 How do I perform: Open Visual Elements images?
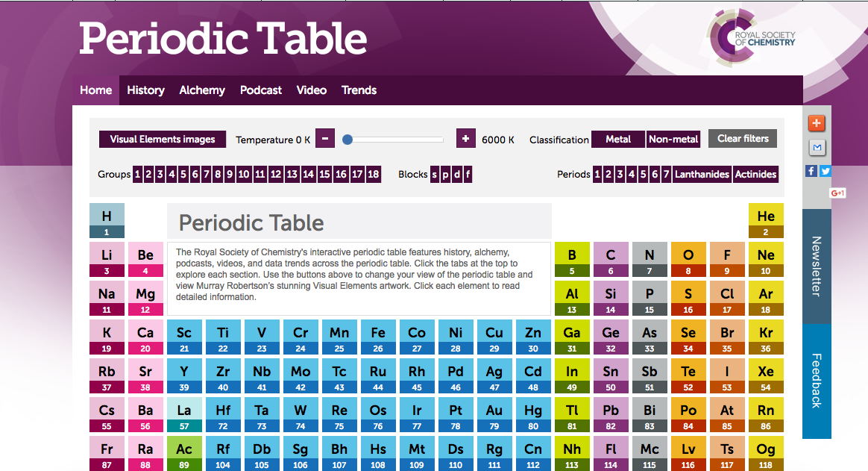click(x=162, y=139)
